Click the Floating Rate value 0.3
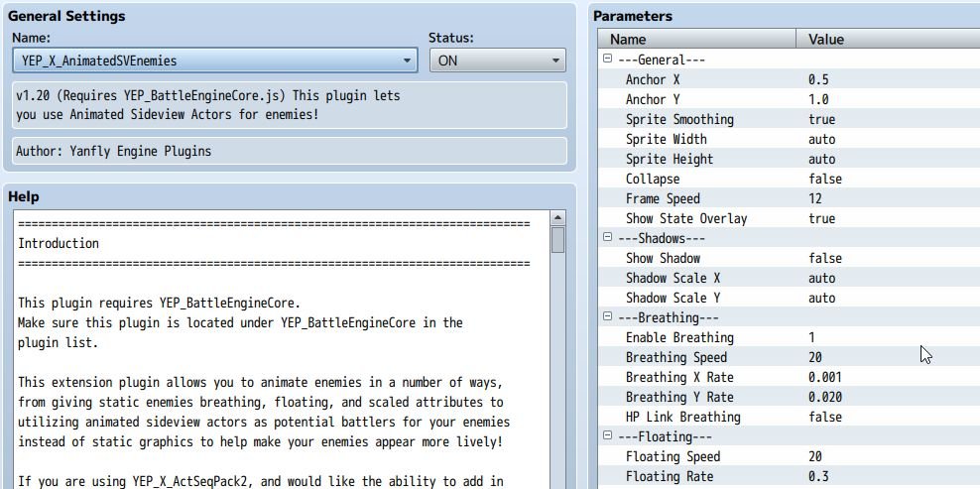 [818, 476]
